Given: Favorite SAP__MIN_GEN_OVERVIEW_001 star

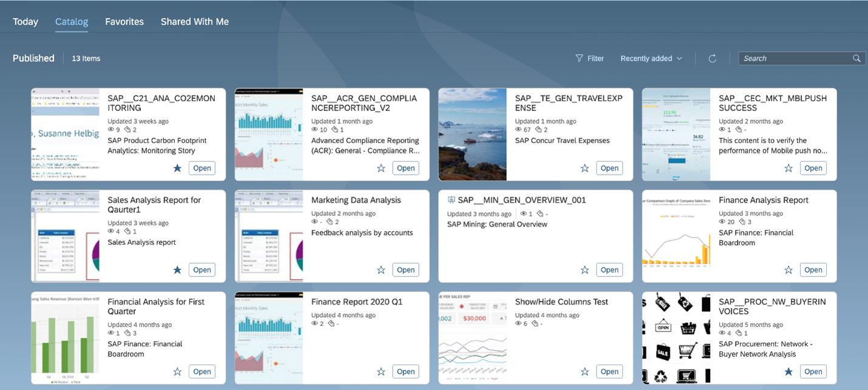Looking at the screenshot, I should 585,270.
